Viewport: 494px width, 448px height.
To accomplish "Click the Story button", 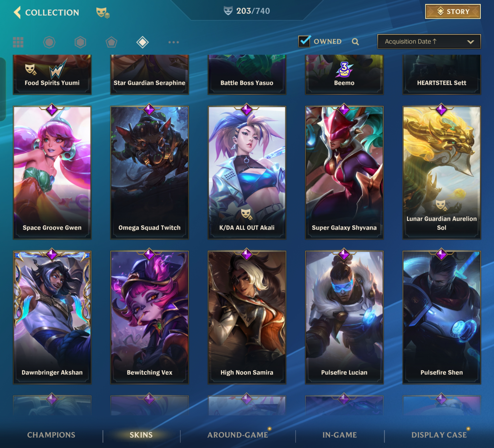I will point(453,12).
